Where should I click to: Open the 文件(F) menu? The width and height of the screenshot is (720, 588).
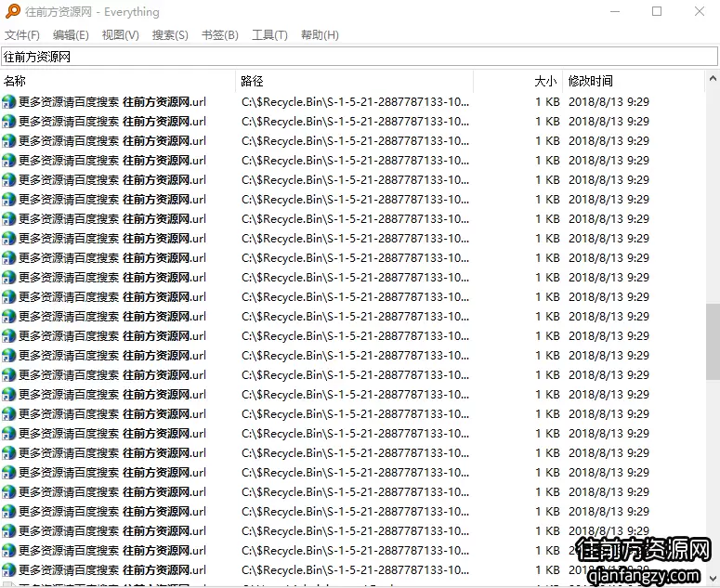click(22, 35)
